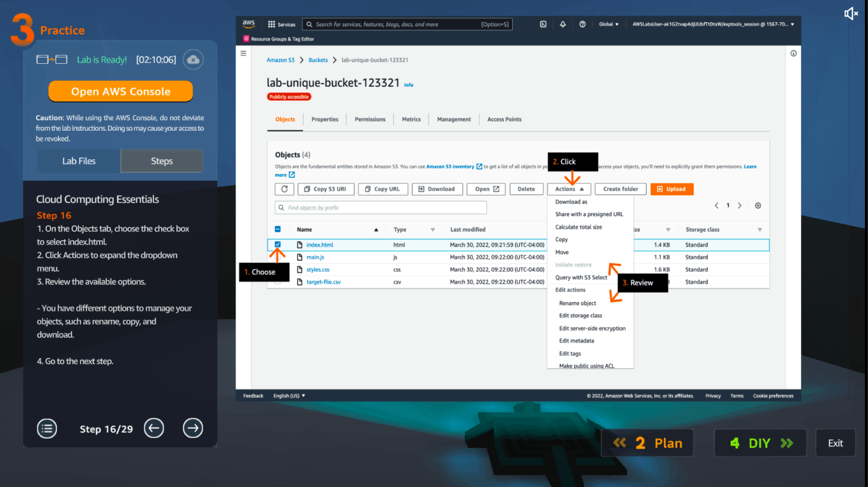Image resolution: width=868 pixels, height=487 pixels.
Task: Go to previous objects page chevron
Action: point(717,206)
